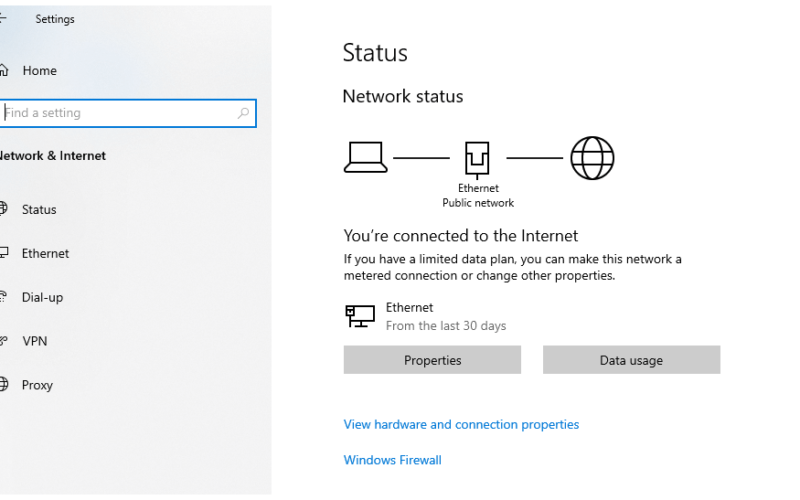Click the search magnifier icon
The width and height of the screenshot is (800, 500).
click(x=243, y=113)
